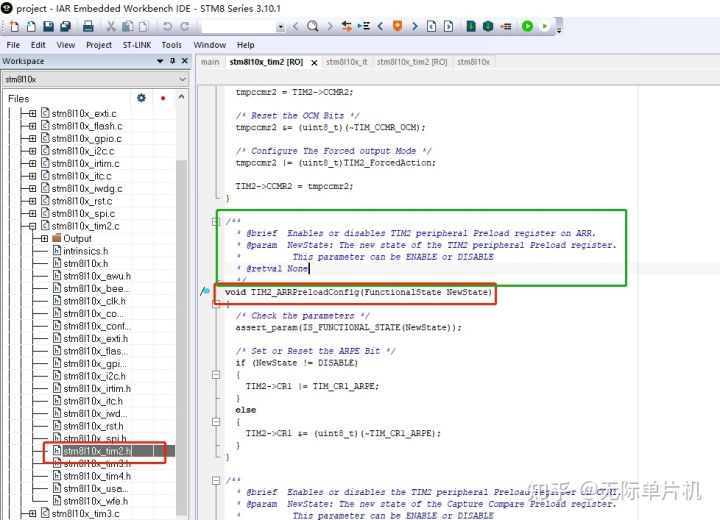
Task: Open the workspace configuration dropdown stm8l10x
Action: [181, 79]
